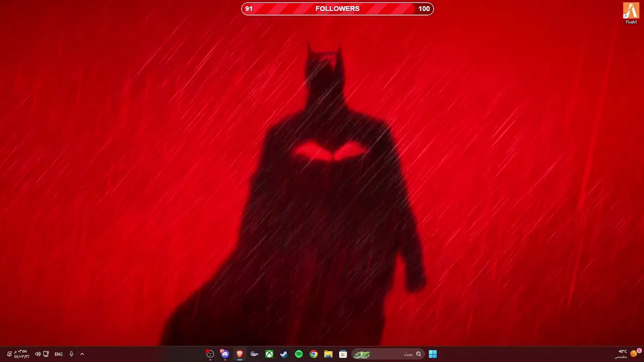Launch Google Chrome from the taskbar
Viewport: 644px width, 362px height.
coord(313,354)
